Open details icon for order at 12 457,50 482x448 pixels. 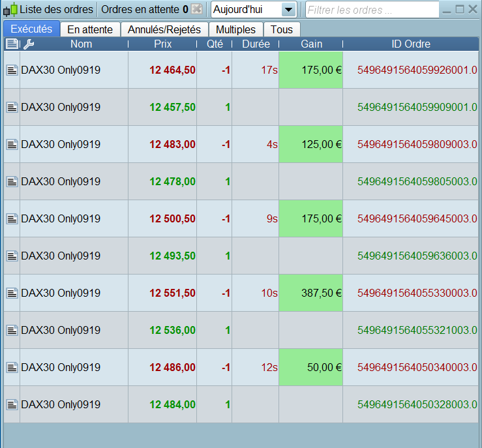pyautogui.click(x=12, y=107)
